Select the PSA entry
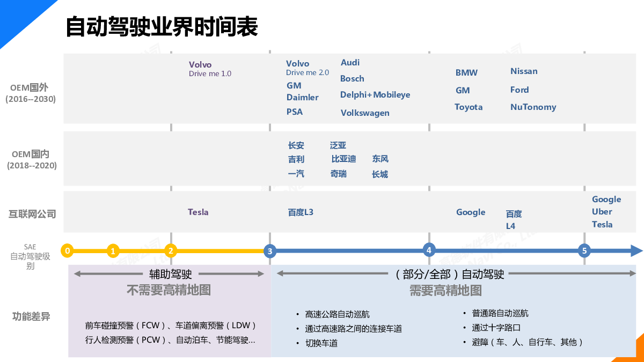Image resolution: width=644 pixels, height=362 pixels. (x=295, y=112)
